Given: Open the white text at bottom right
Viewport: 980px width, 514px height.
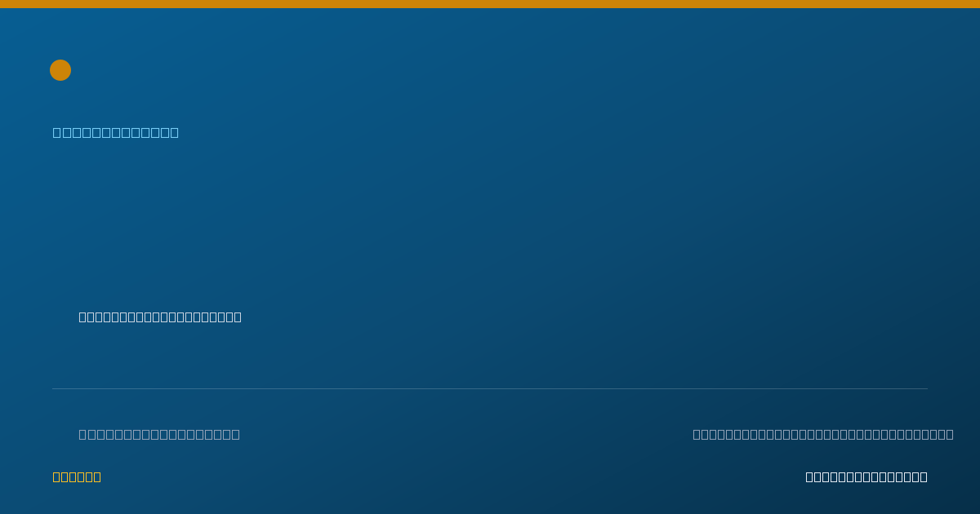Looking at the screenshot, I should pyautogui.click(x=866, y=476).
